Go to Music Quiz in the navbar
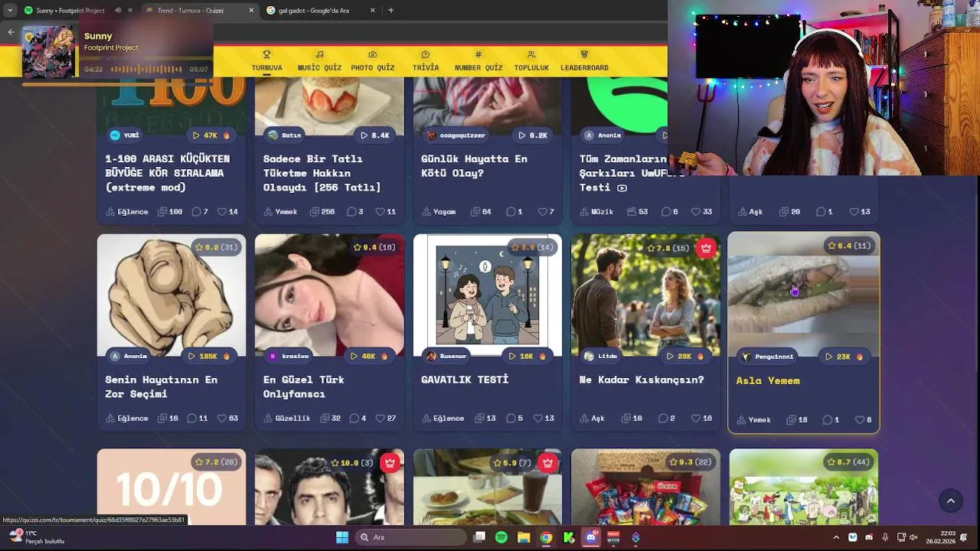The height and width of the screenshot is (551, 980). click(x=319, y=61)
